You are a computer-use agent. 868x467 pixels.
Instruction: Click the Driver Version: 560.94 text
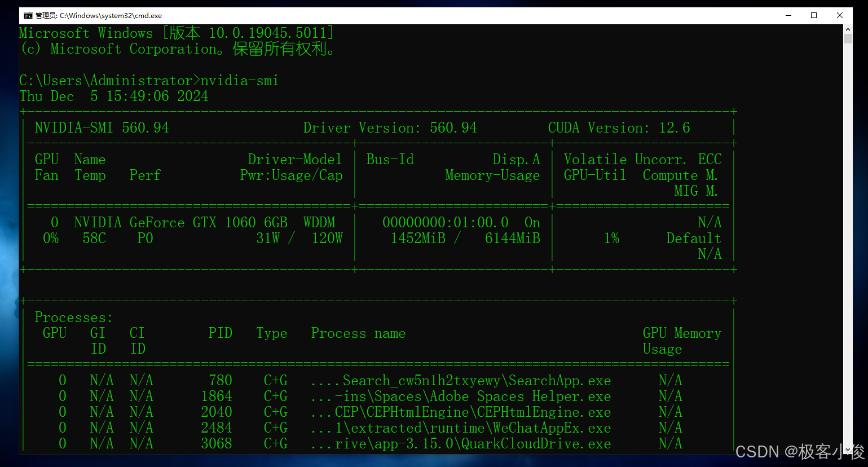pyautogui.click(x=390, y=128)
